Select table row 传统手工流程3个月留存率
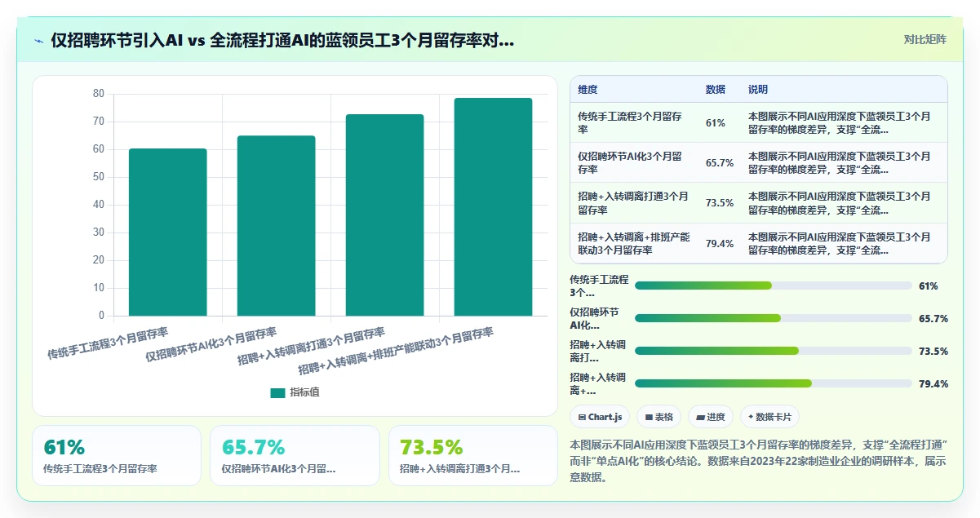Image resolution: width=980 pixels, height=518 pixels. (759, 122)
